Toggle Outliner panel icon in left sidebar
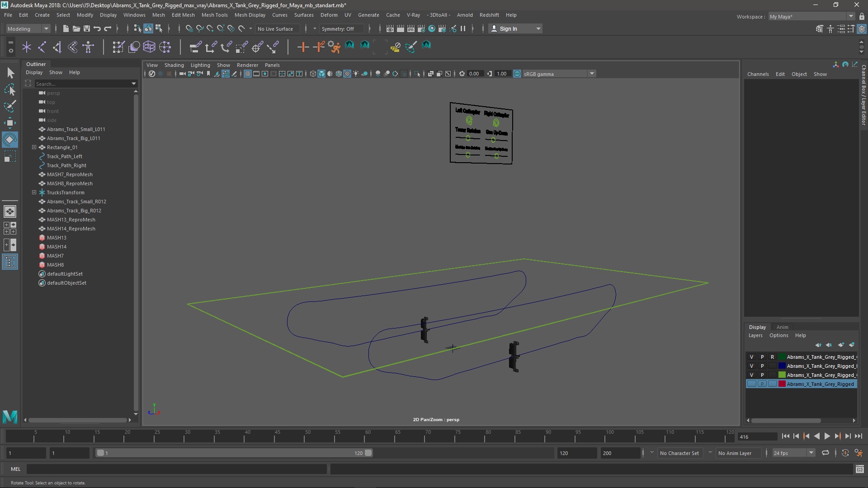Image resolution: width=868 pixels, height=488 pixels. [10, 262]
